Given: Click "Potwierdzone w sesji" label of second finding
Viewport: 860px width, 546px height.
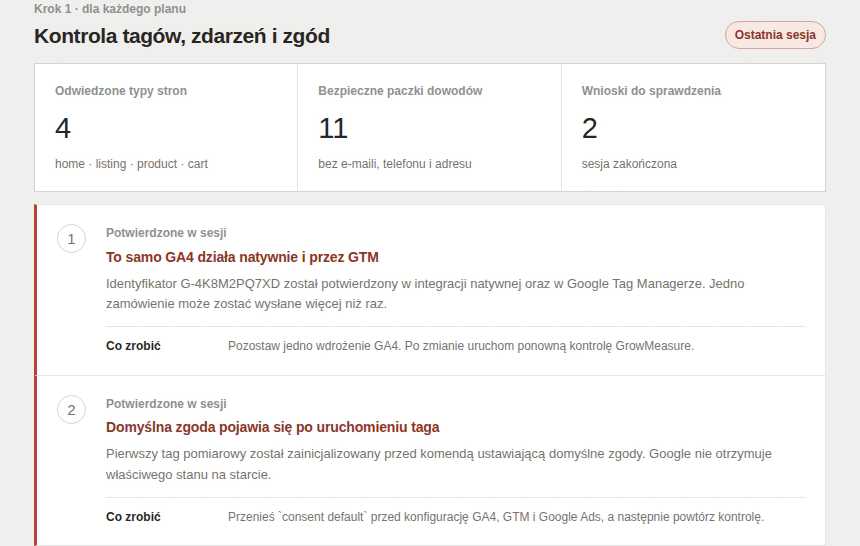Looking at the screenshot, I should click(x=166, y=404).
